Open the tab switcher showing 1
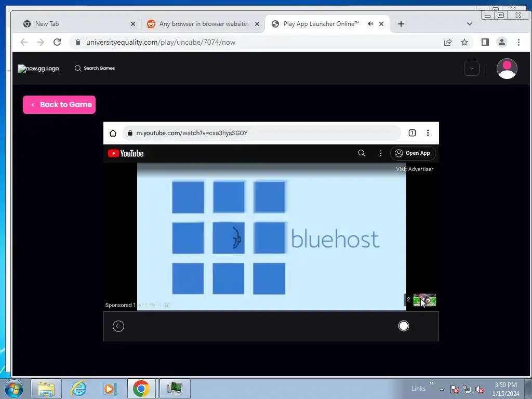This screenshot has width=532, height=399. 412,133
